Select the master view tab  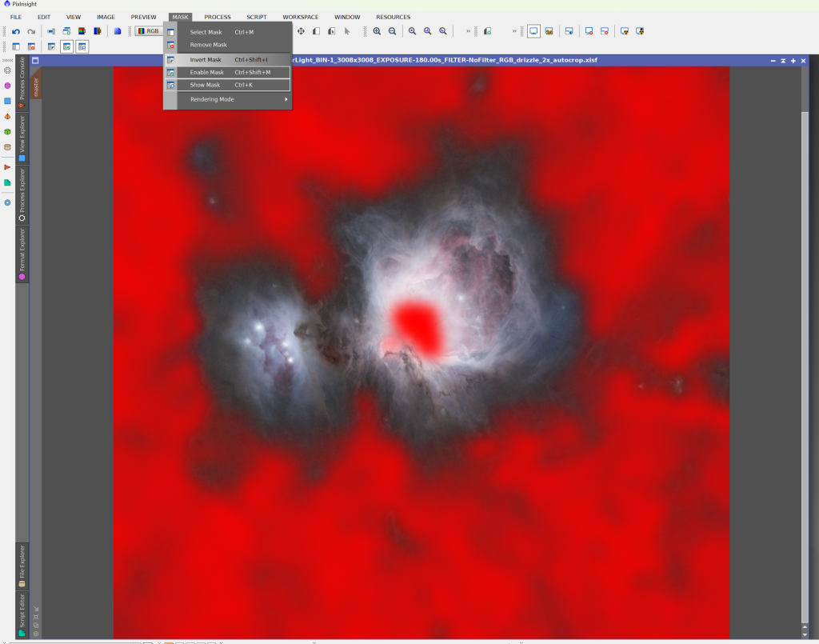[x=36, y=86]
